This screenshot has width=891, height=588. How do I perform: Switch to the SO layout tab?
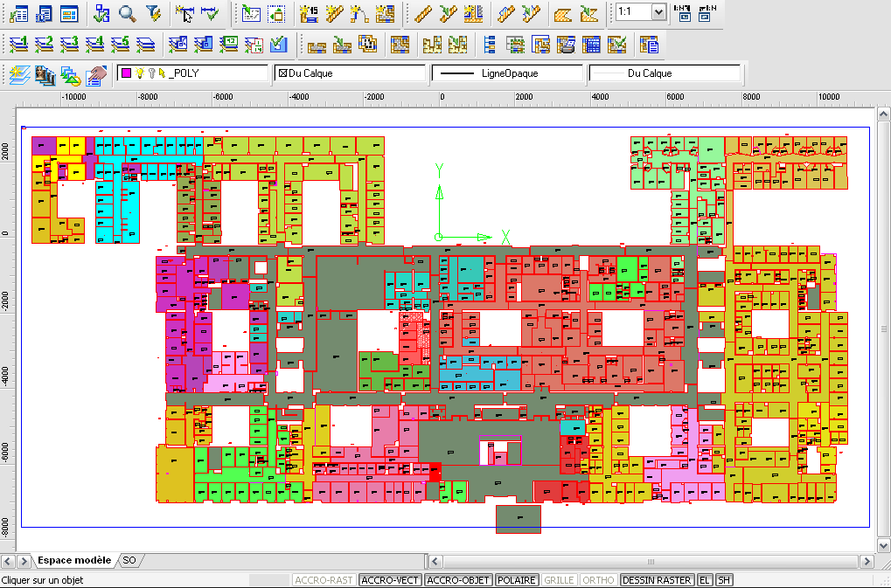tap(129, 560)
